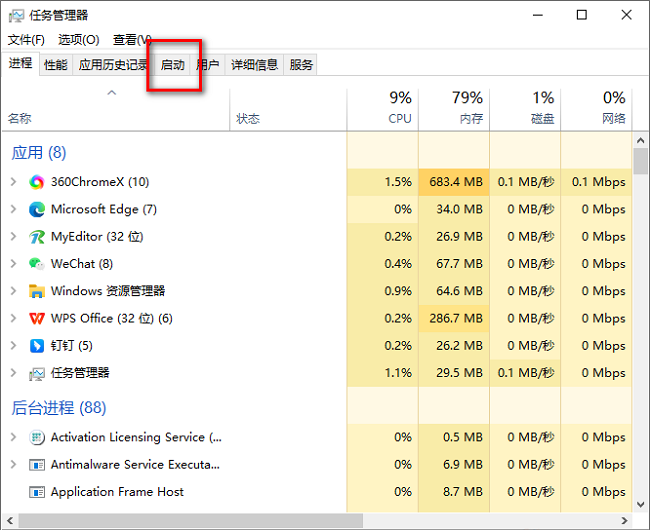Open the 选项(O) menu
Screen dimensions: 650x530
point(79,40)
